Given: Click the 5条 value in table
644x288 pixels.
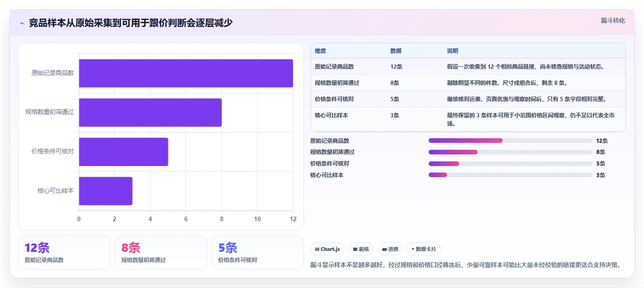Looking at the screenshot, I should coord(395,99).
